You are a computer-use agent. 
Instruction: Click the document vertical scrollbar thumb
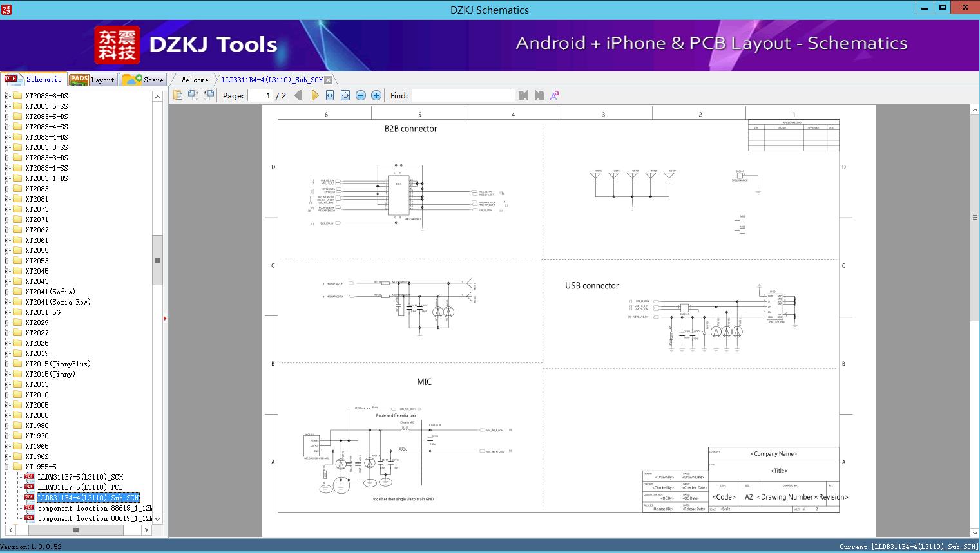tap(975, 218)
